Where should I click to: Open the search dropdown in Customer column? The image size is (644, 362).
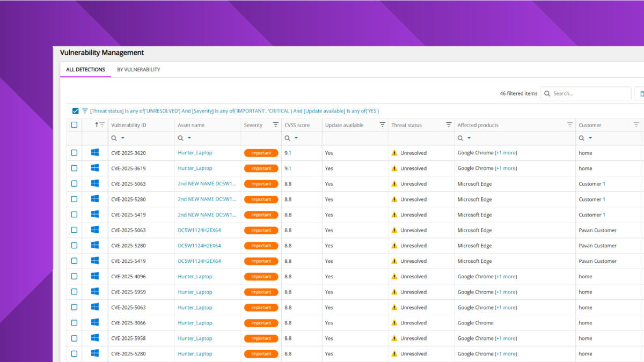click(x=584, y=138)
